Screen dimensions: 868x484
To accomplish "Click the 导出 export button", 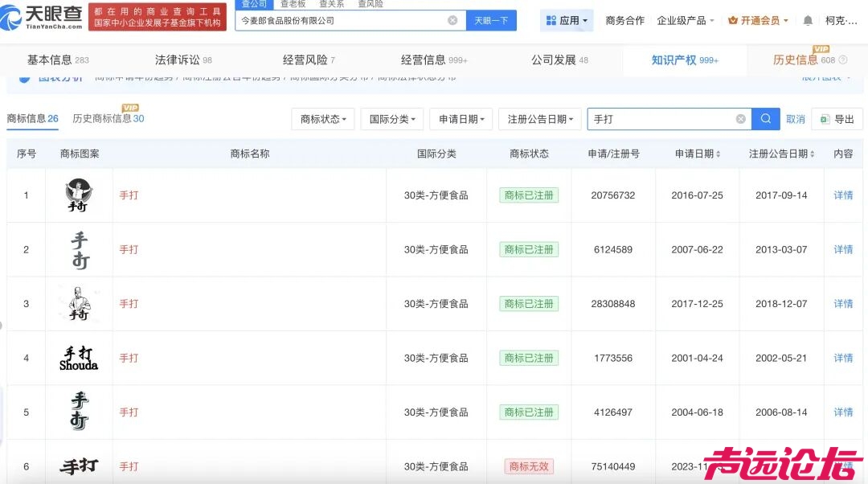I will click(x=837, y=119).
